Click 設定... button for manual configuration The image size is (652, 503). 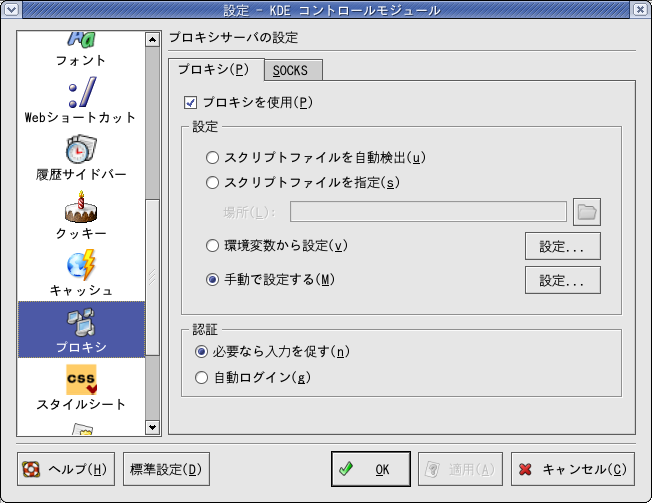(563, 280)
